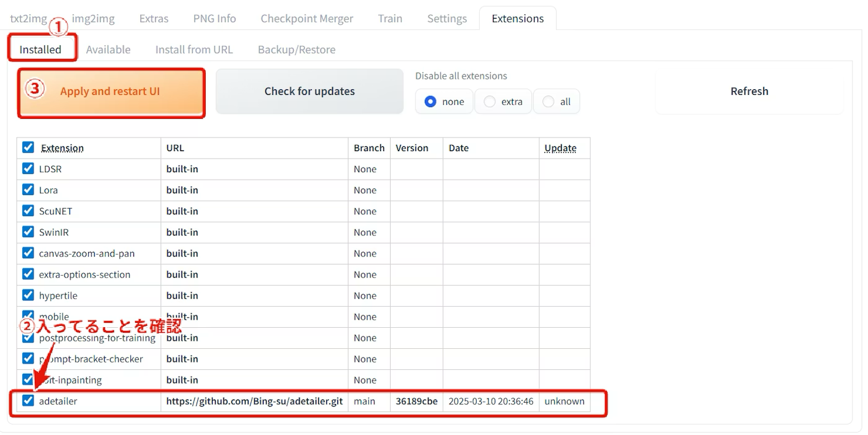This screenshot has width=868, height=435.
Task: Open the Backup/Restore tab
Action: [296, 50]
